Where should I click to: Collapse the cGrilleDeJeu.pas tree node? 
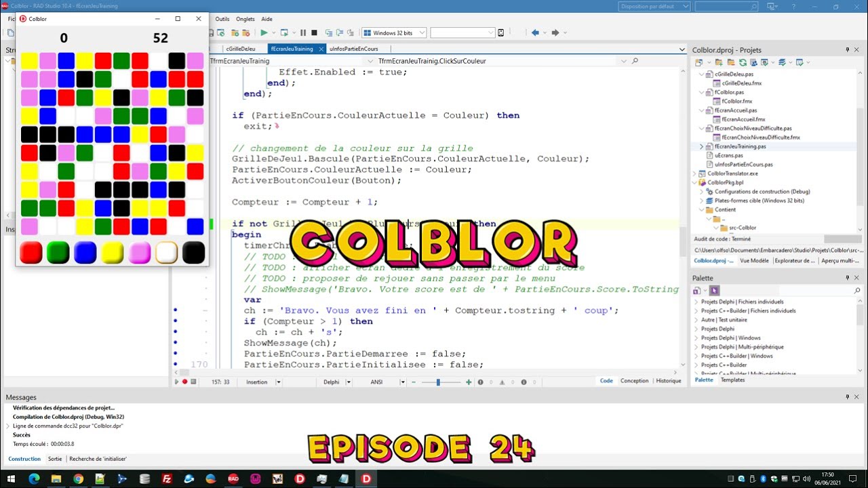point(702,74)
